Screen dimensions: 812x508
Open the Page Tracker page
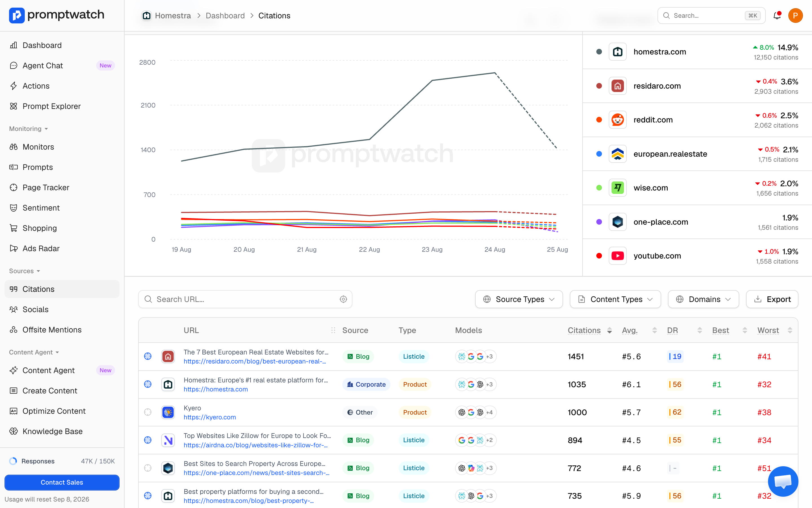coord(62,187)
